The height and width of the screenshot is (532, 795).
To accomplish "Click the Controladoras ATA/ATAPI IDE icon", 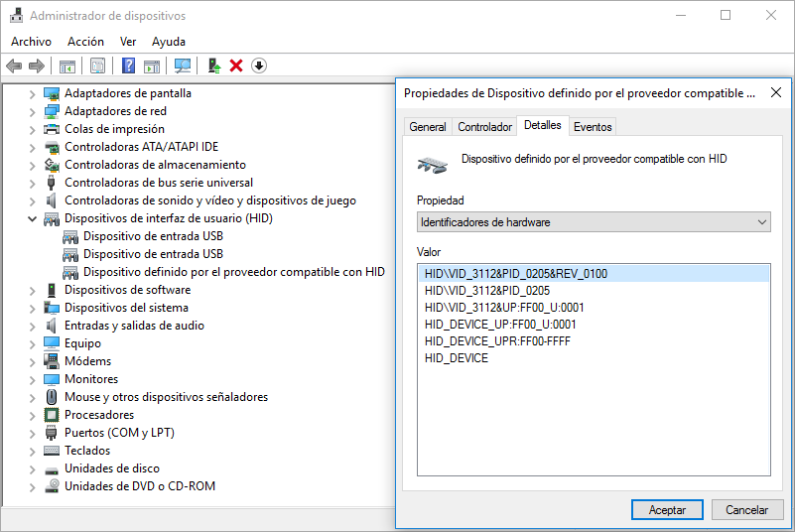I will click(x=52, y=147).
